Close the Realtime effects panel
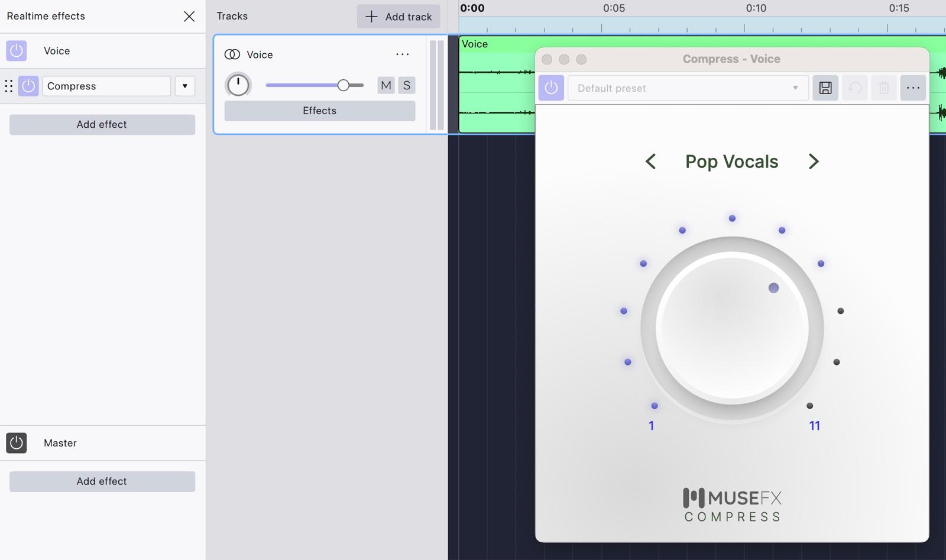The image size is (946, 560). pyautogui.click(x=189, y=17)
